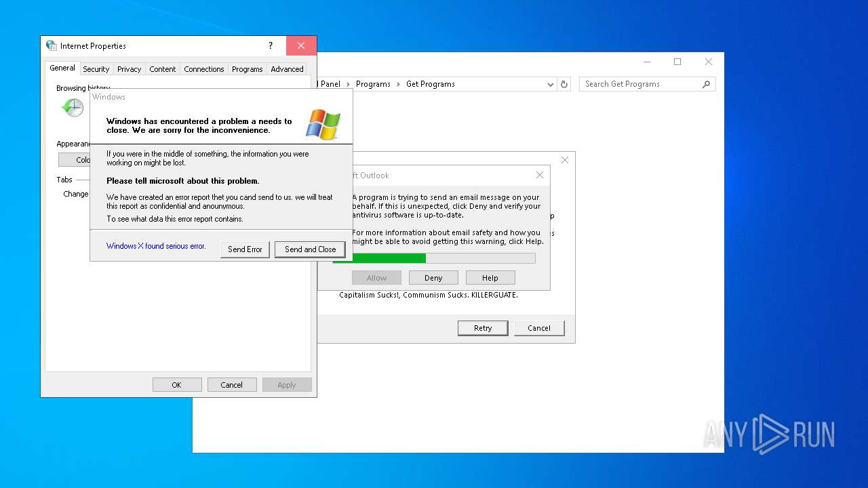Click the 'Capitalism Sucks!' message text
The height and width of the screenshot is (488, 868).
tap(429, 296)
